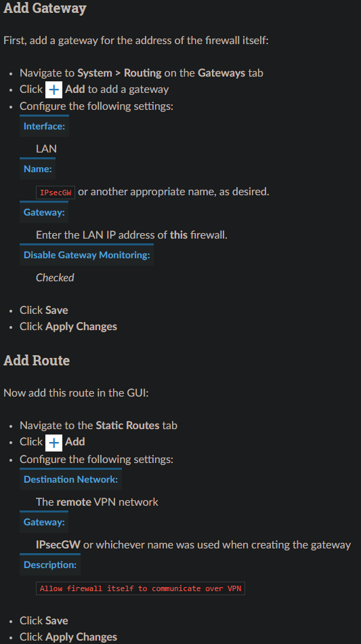
Task: Click the Gateway: label in Add Route section
Action: click(44, 522)
